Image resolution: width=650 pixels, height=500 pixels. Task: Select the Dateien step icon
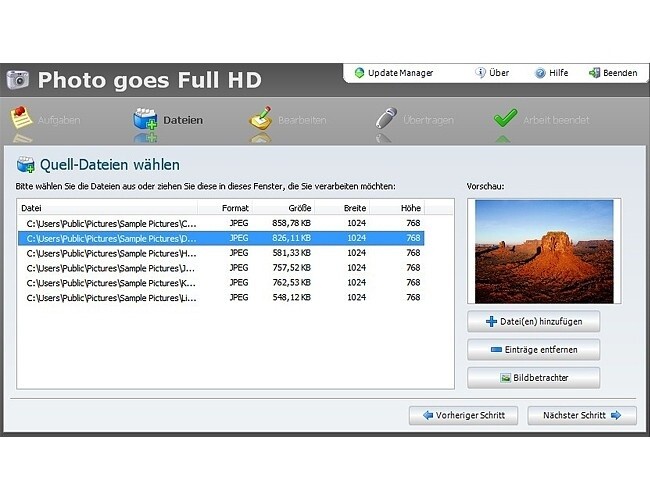[x=146, y=119]
